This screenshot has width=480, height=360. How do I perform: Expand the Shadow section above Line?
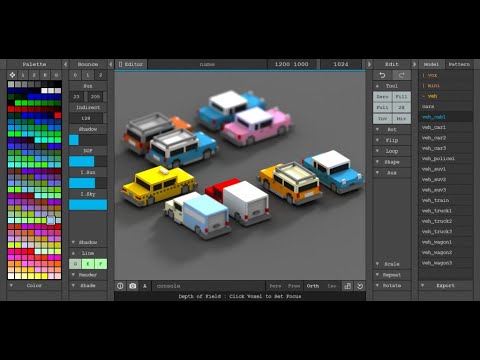88,242
